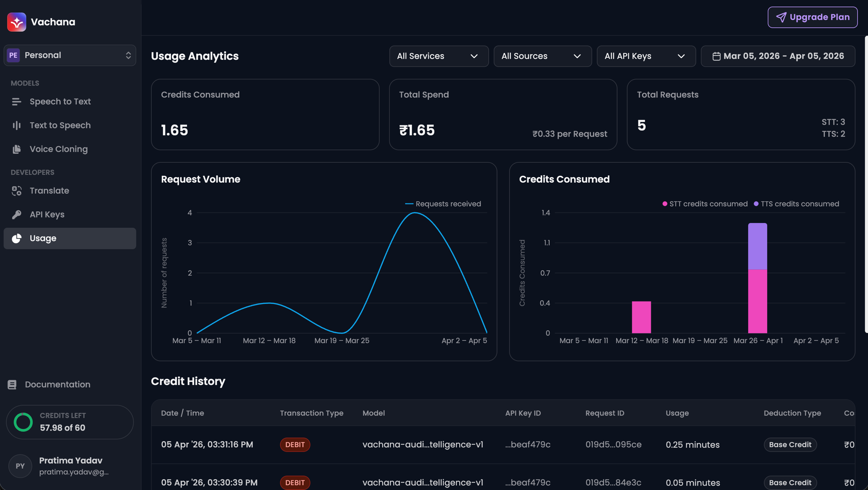The width and height of the screenshot is (868, 490).
Task: Open the Translate developer tool icon
Action: 16,191
